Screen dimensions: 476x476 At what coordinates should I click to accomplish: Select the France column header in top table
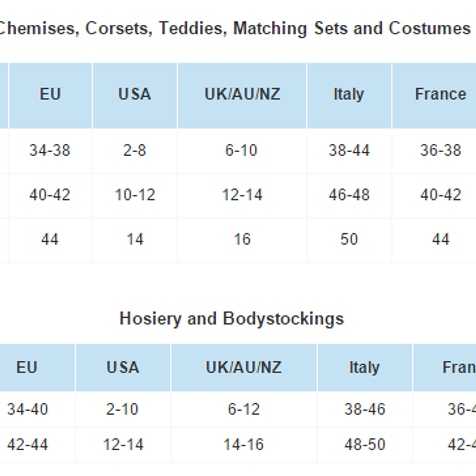(440, 94)
